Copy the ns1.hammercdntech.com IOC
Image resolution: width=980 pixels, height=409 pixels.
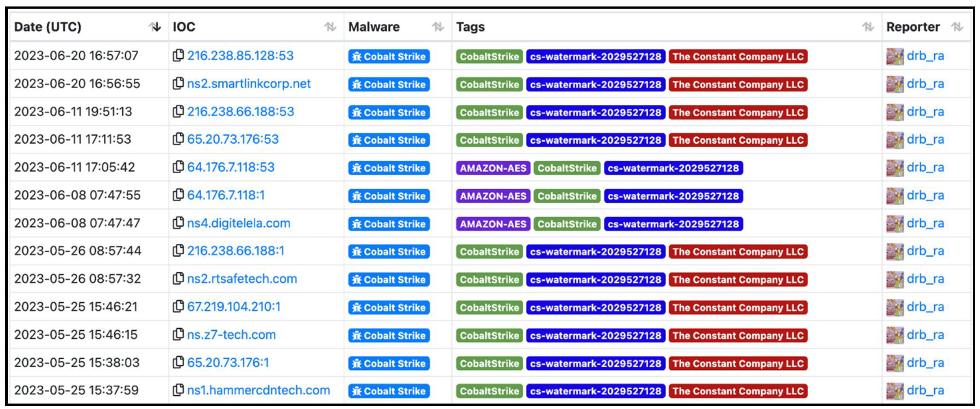[x=178, y=390]
